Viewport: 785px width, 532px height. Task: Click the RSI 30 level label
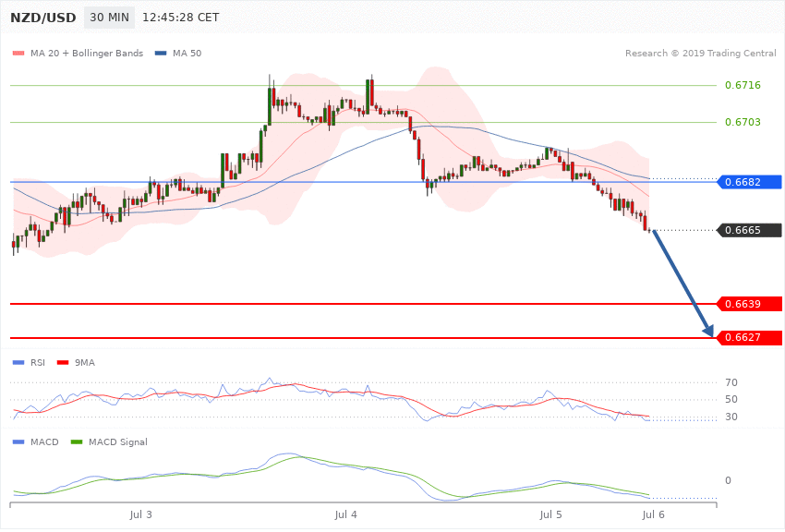731,417
